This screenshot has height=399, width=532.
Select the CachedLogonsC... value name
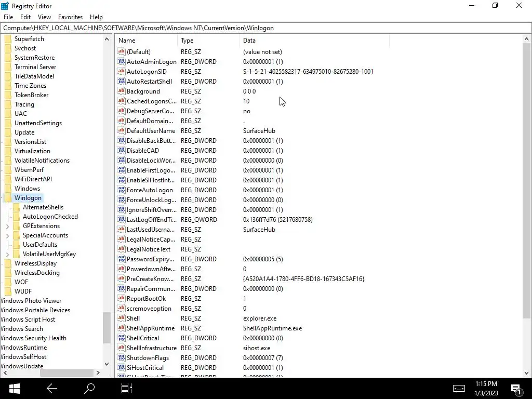tap(151, 101)
